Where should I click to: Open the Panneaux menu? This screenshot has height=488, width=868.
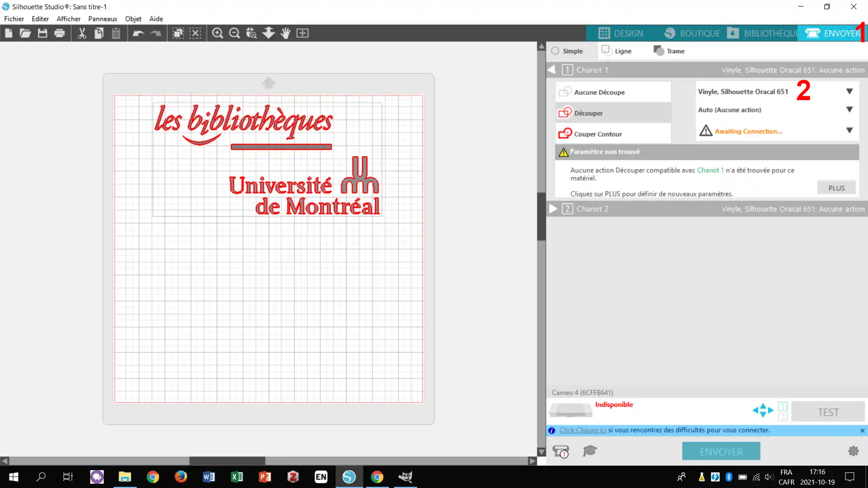(102, 19)
